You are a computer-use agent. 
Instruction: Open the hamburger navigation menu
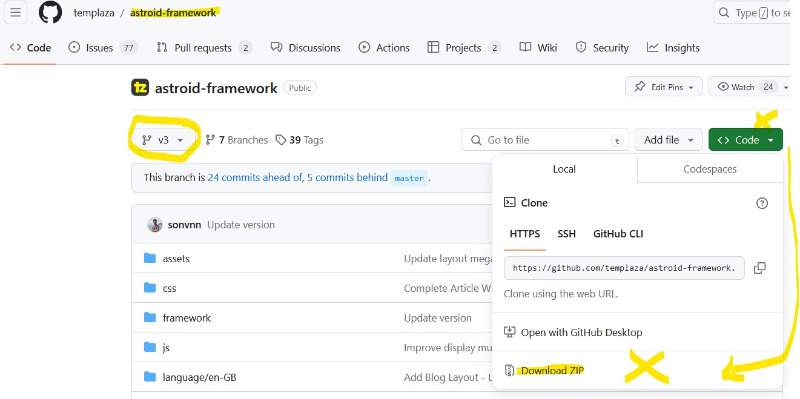[15, 12]
